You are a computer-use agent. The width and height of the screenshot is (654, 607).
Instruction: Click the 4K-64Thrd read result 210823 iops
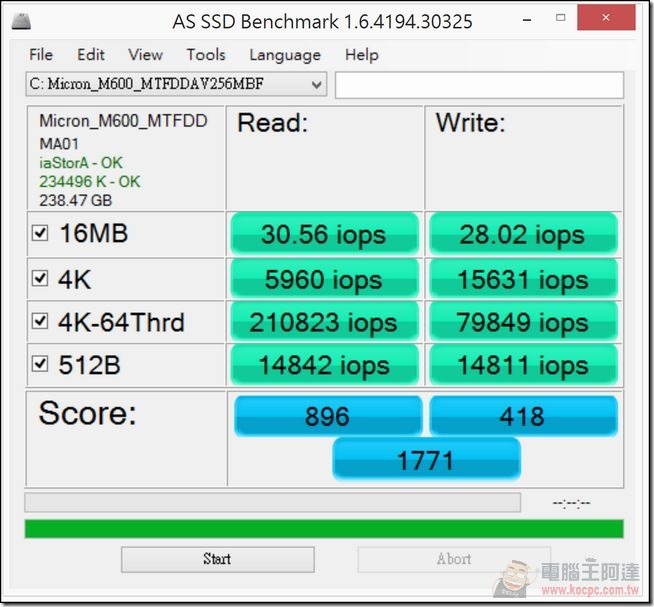point(324,322)
